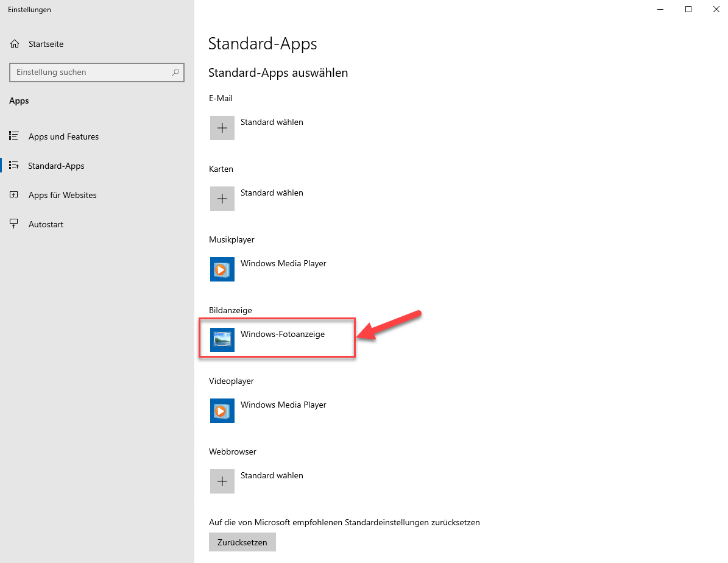Click the Webbrowser category label
Viewport: 728px width, 563px height.
[233, 451]
